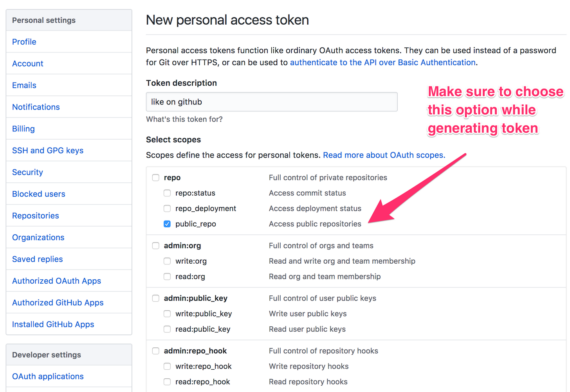
Task: Navigate to Authorized OAuth Apps
Action: point(56,281)
